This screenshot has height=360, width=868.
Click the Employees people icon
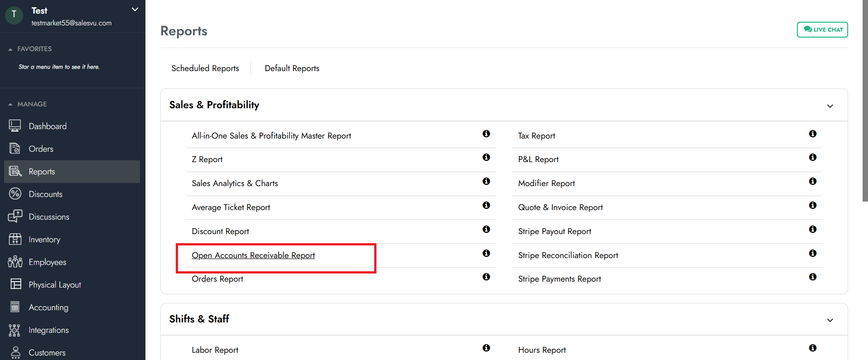pyautogui.click(x=15, y=262)
